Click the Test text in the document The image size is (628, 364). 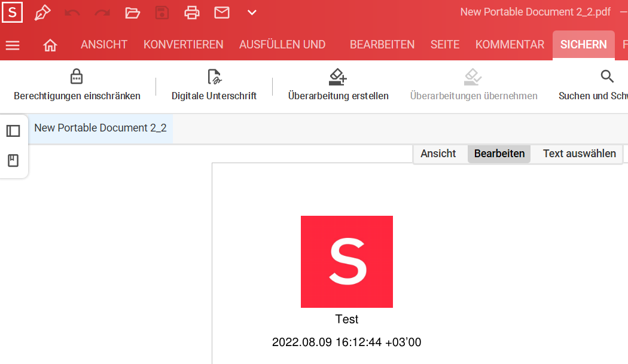(x=347, y=319)
